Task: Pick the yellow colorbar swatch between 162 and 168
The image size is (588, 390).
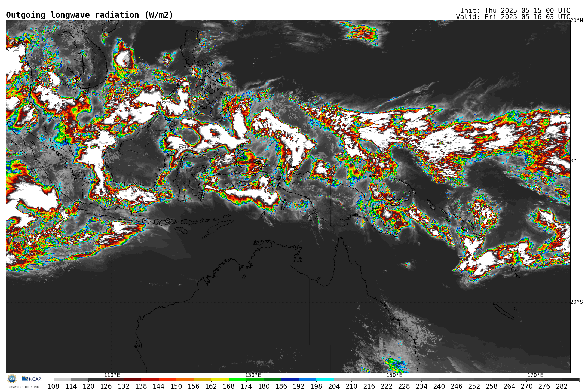Action: [x=220, y=379]
